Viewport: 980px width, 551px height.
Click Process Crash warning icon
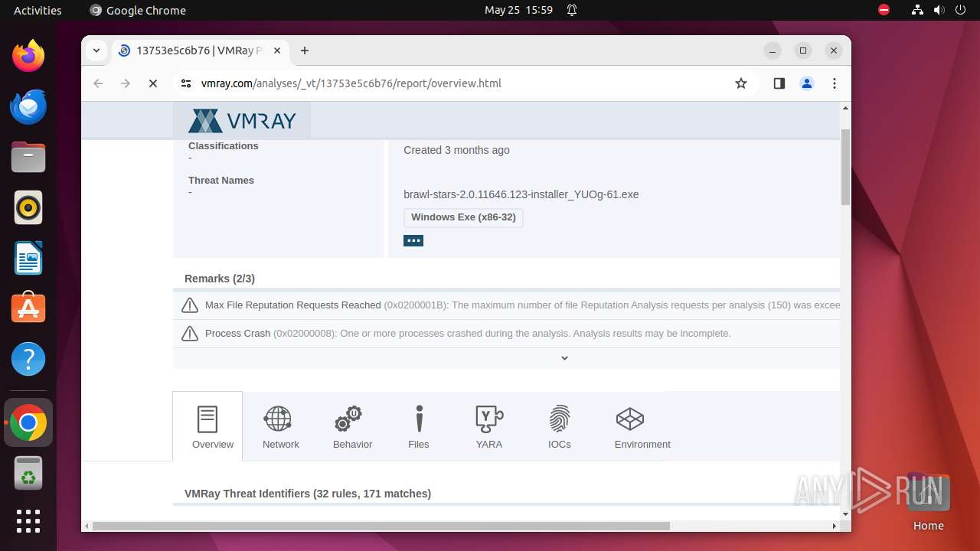click(190, 334)
